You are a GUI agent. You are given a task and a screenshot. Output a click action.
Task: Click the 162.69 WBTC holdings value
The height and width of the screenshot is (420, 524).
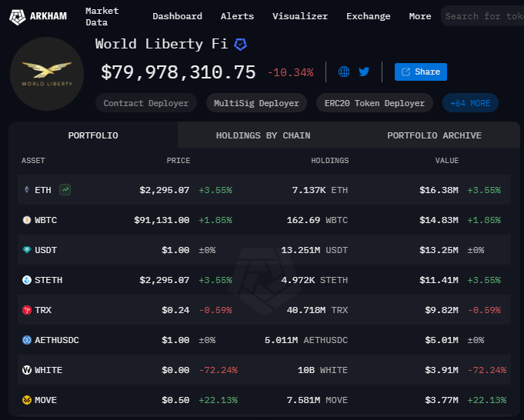pos(317,220)
